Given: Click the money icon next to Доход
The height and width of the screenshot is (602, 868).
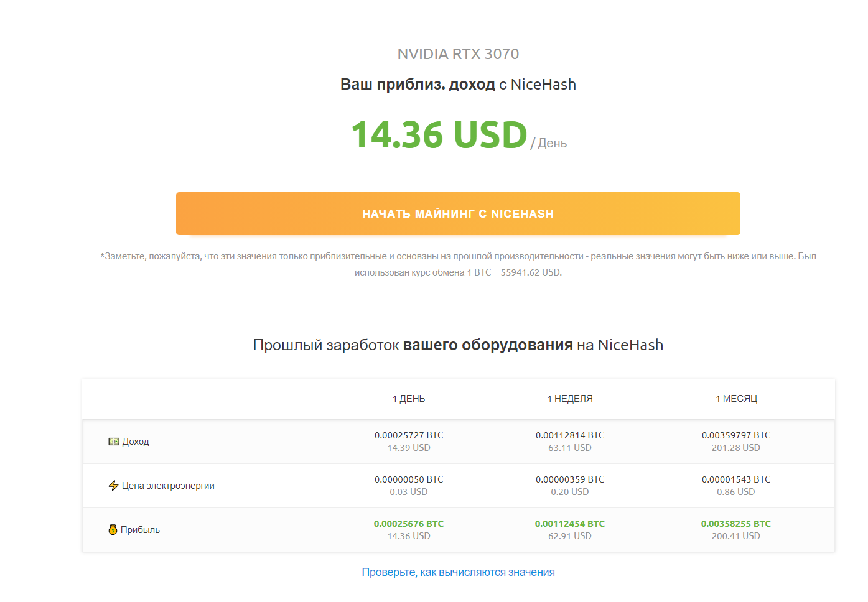Looking at the screenshot, I should click(x=114, y=442).
